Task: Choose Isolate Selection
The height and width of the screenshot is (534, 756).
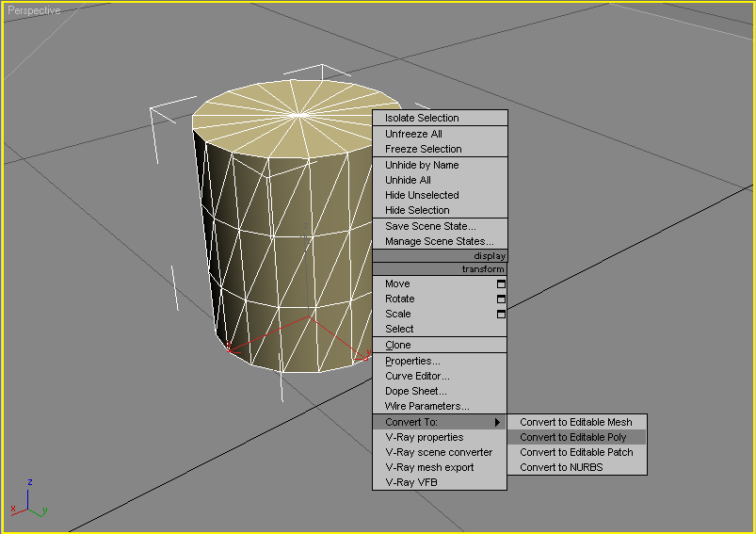Action: point(441,118)
